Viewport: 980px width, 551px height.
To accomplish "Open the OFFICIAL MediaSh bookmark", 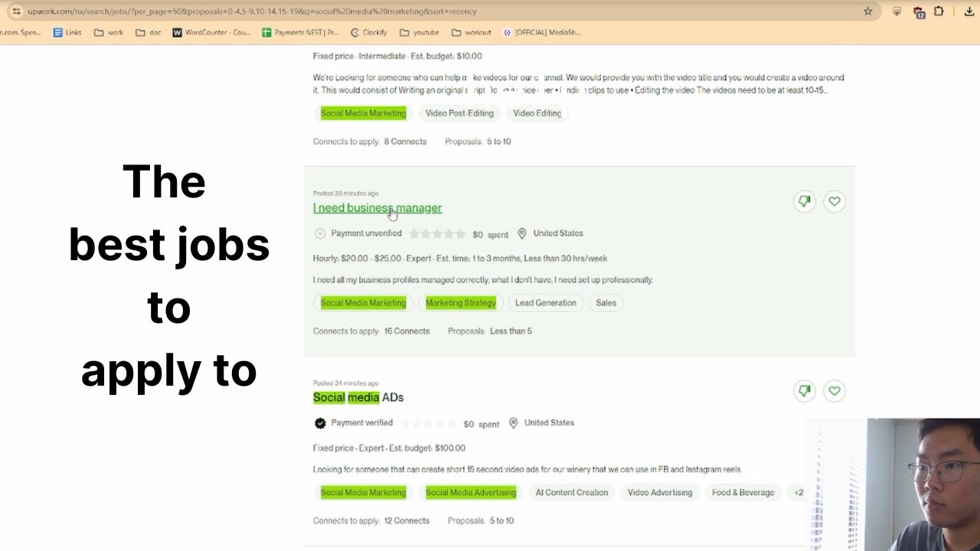I will tap(542, 33).
